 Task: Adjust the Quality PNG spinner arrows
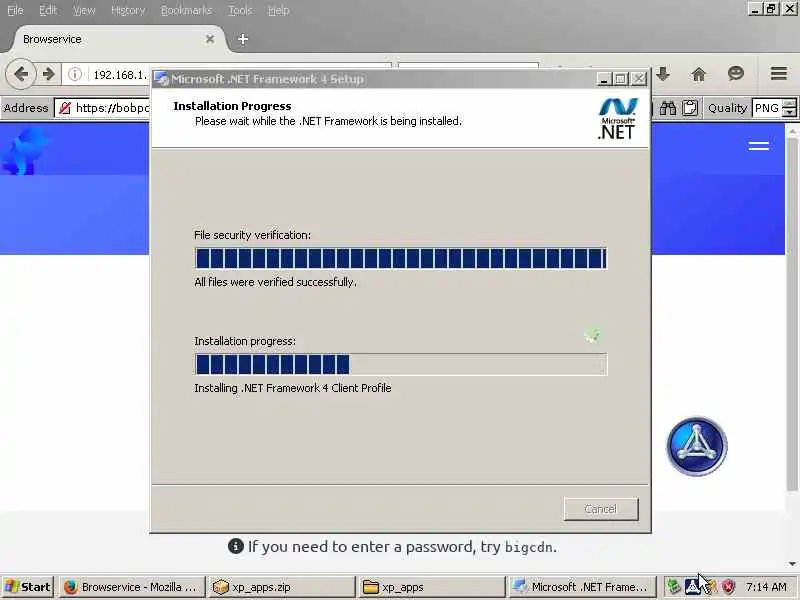(789, 108)
